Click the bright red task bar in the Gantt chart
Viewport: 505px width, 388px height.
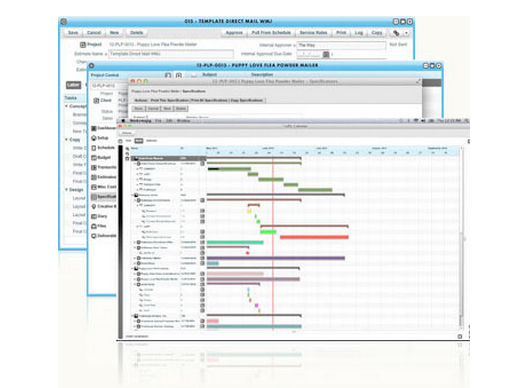pos(314,237)
